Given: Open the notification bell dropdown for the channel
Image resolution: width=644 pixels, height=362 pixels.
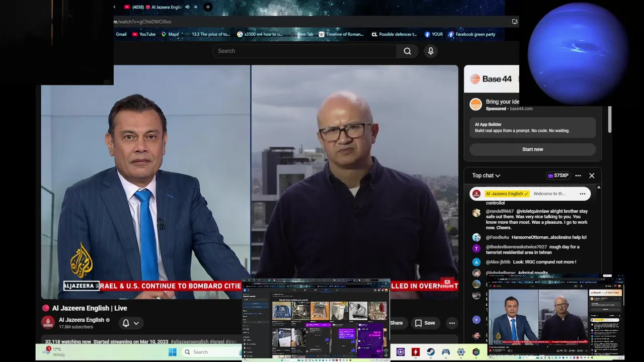Looking at the screenshot, I should point(131,323).
